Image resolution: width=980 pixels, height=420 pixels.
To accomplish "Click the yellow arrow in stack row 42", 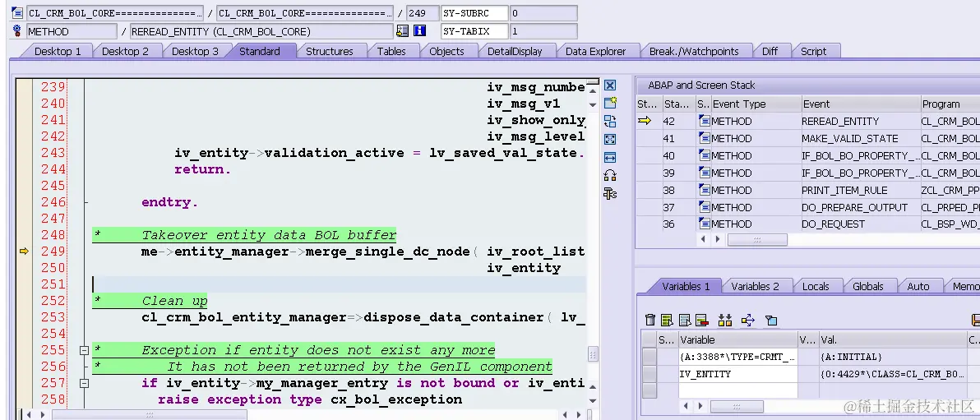I will [645, 122].
